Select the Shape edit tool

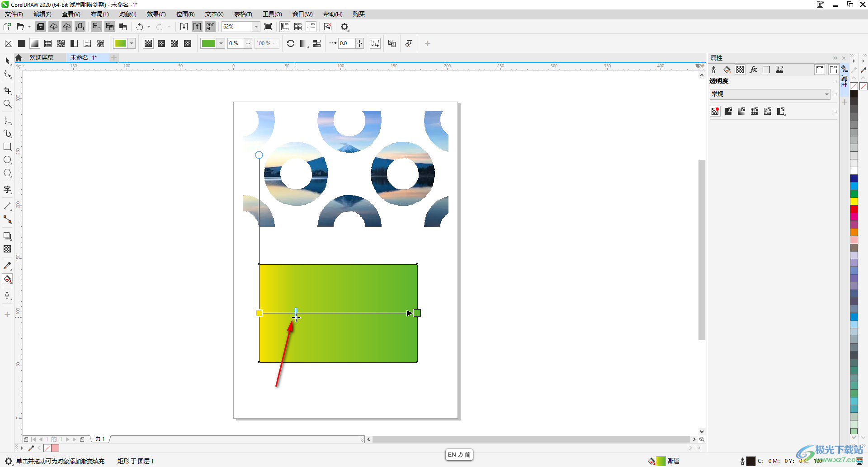7,74
